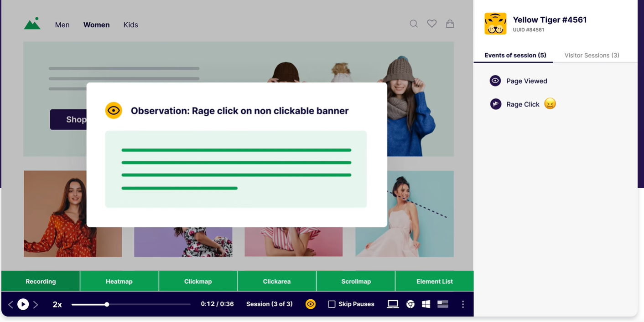Change the 2x playback speed
The width and height of the screenshot is (644, 322).
57,304
